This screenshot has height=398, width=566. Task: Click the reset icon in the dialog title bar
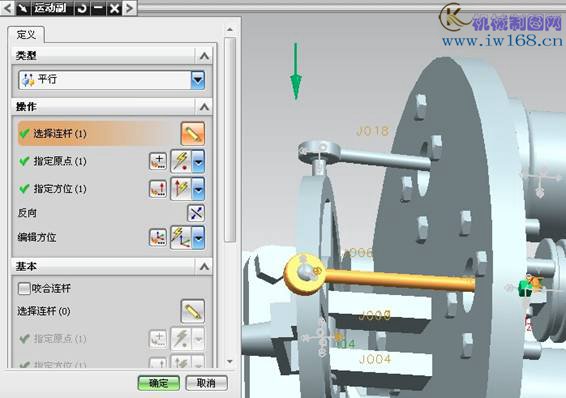pos(82,8)
